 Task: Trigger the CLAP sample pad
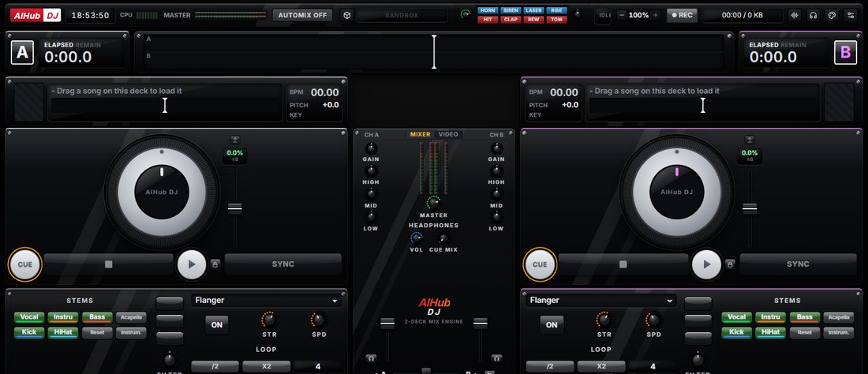point(511,20)
